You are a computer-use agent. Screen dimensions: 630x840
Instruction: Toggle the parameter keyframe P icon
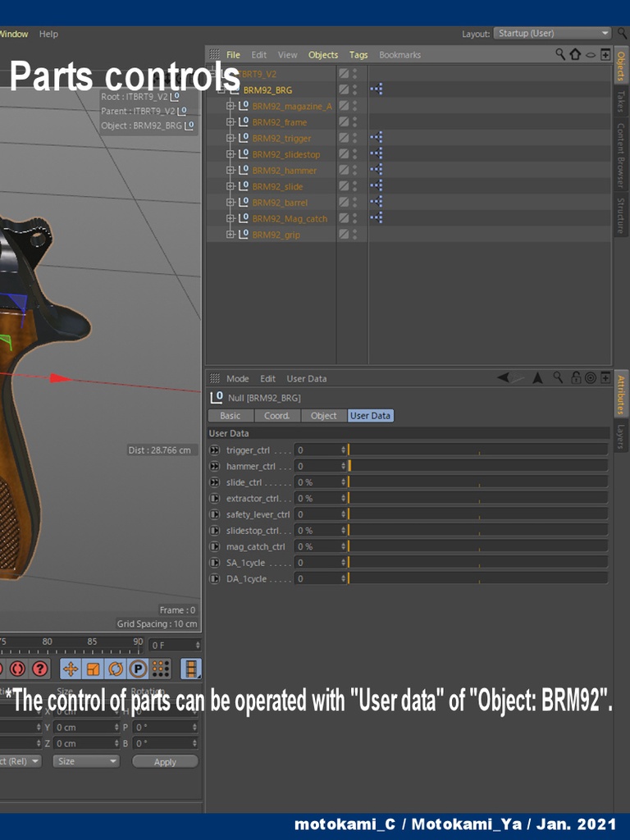point(138,669)
